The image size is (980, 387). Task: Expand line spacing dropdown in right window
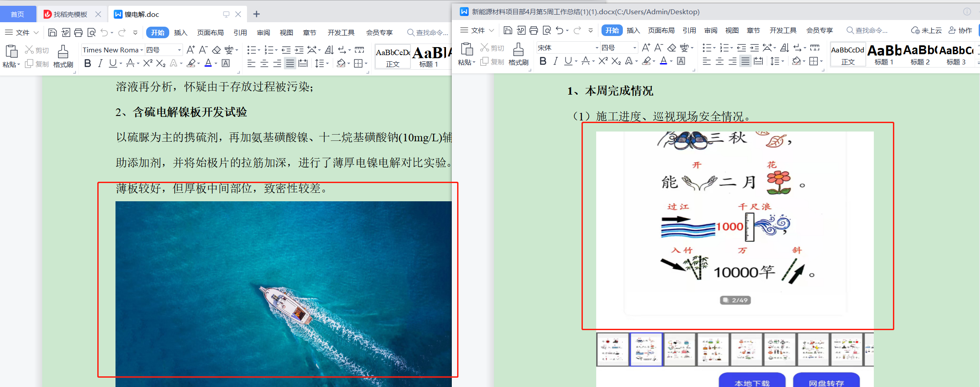(782, 61)
